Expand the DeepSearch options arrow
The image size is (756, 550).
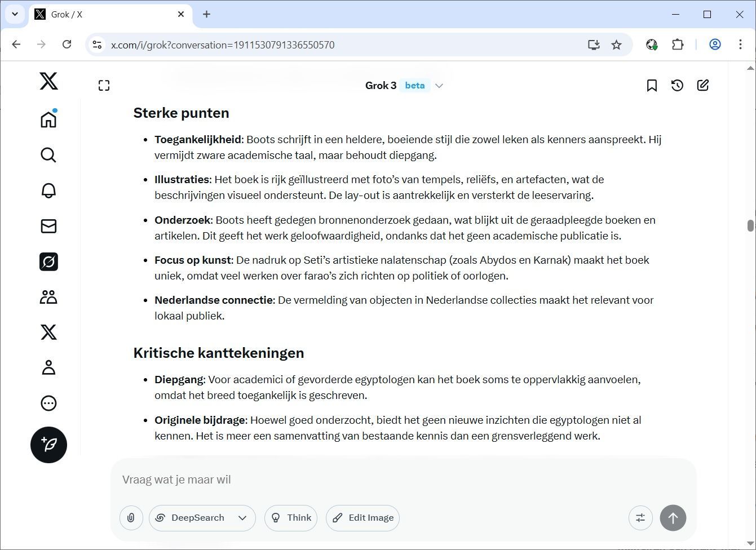point(242,518)
